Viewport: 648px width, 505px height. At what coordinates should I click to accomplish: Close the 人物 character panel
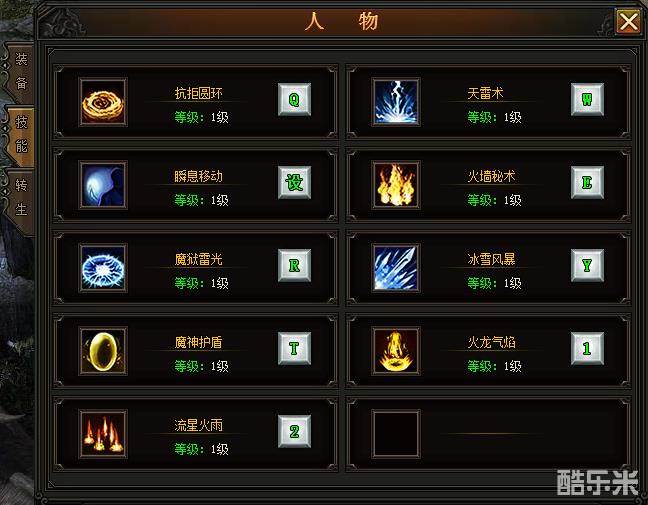point(628,21)
